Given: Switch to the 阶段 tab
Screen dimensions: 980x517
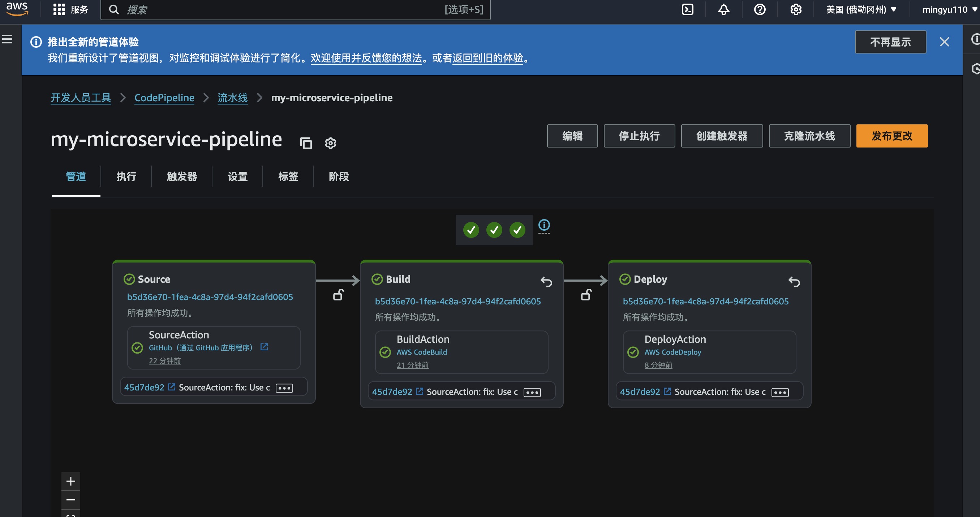Looking at the screenshot, I should 339,177.
